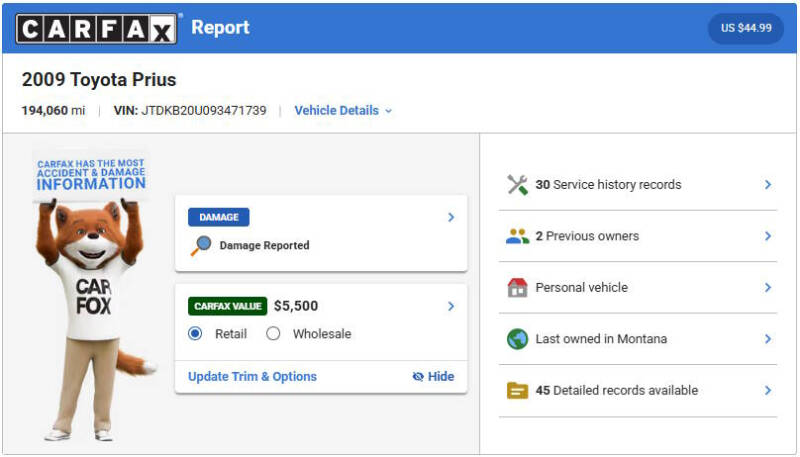Click the globe icon beside Montana
The image size is (800, 457).
(517, 339)
